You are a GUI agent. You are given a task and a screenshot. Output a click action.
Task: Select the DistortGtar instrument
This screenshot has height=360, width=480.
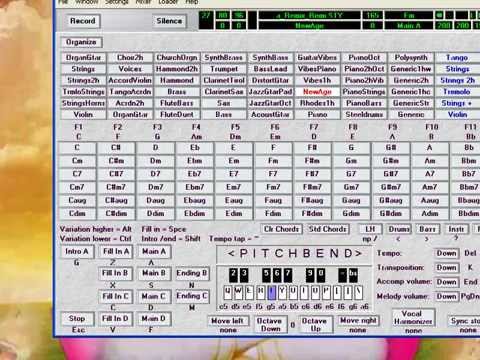pyautogui.click(x=270, y=80)
